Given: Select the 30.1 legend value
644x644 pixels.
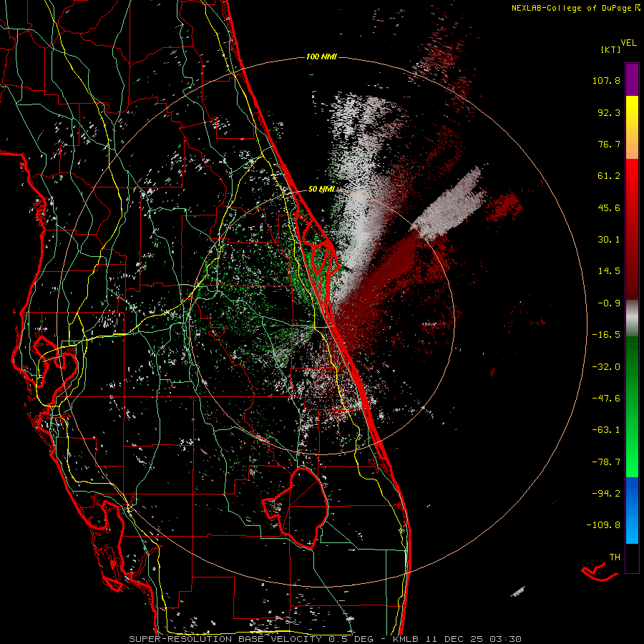Looking at the screenshot, I should click(609, 240).
